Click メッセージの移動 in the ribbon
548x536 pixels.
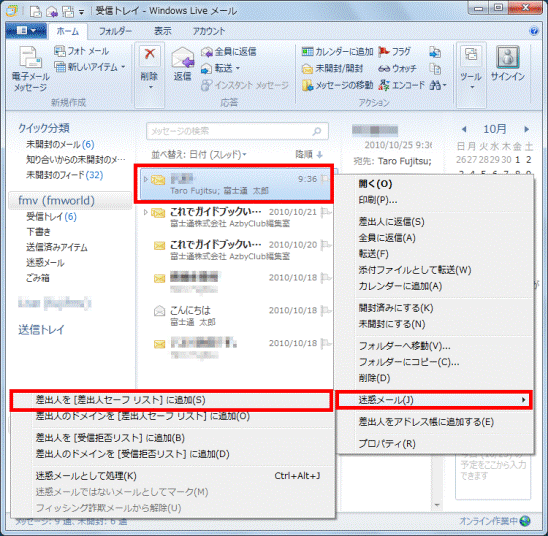click(337, 85)
